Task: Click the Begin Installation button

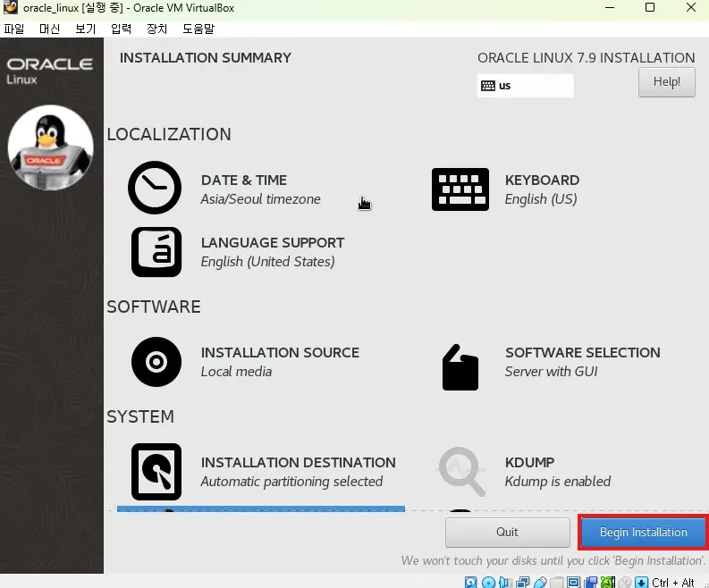Action: [x=643, y=532]
